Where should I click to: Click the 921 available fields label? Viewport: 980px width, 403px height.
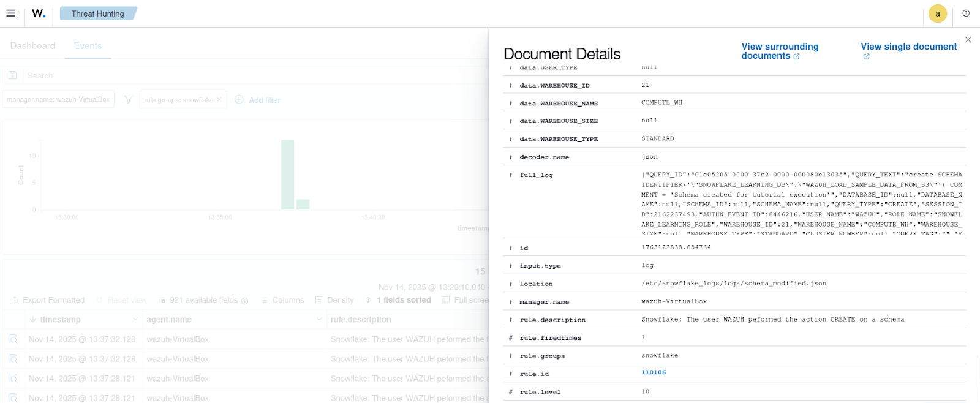[203, 300]
